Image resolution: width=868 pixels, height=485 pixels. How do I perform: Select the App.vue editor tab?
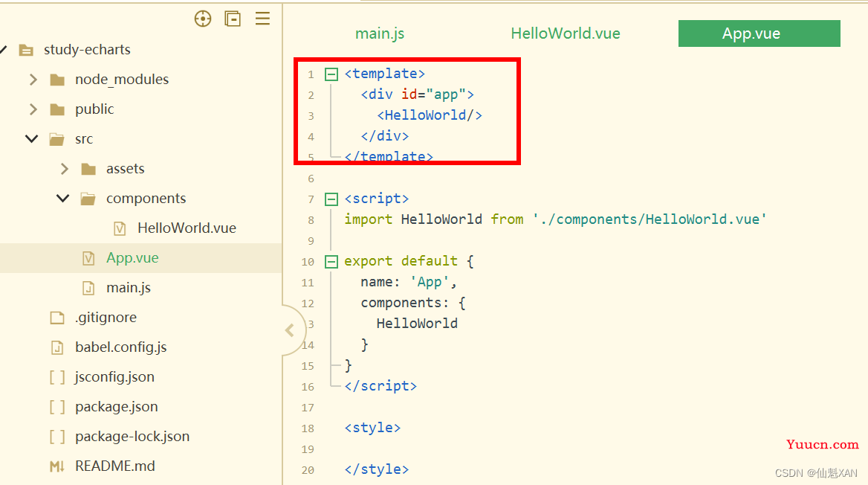[x=759, y=33]
